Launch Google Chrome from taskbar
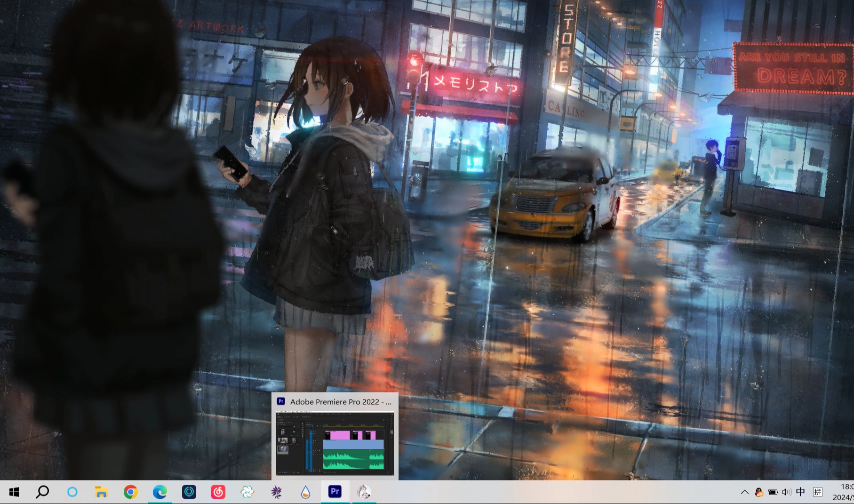This screenshot has height=504, width=854. [x=130, y=492]
